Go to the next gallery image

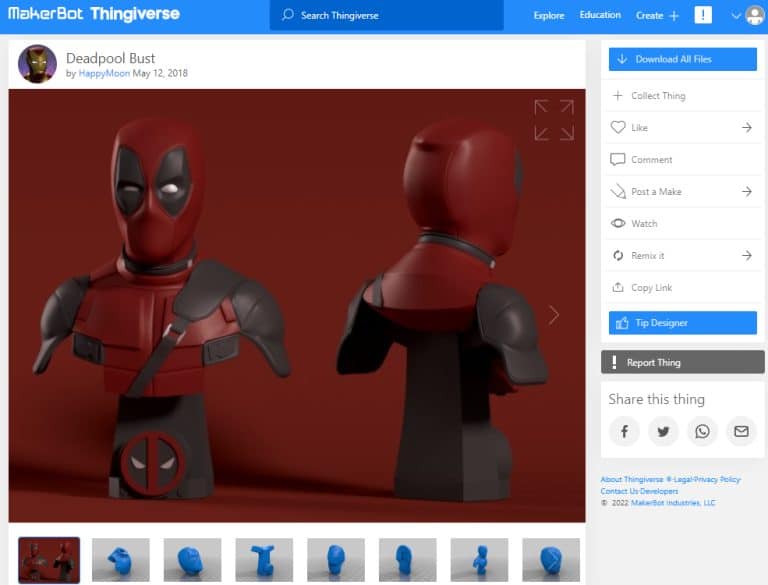pos(553,315)
